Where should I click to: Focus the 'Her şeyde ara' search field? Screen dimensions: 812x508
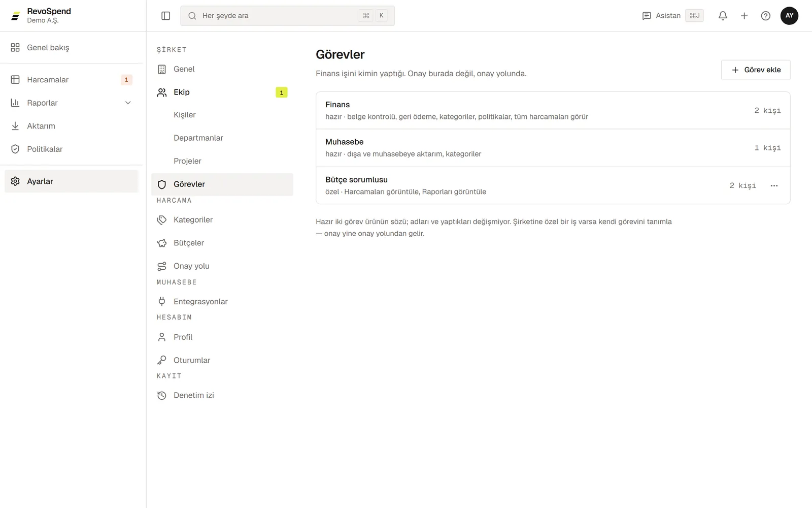click(x=287, y=16)
